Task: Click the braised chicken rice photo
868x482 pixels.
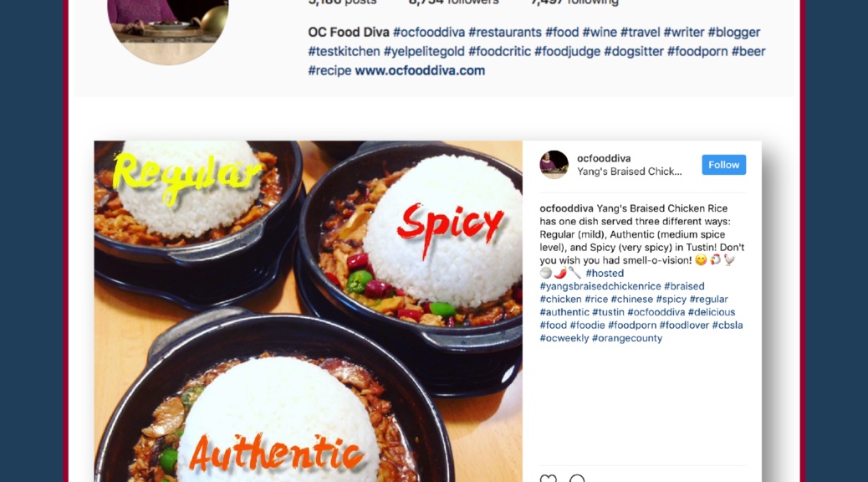Action: 309,311
